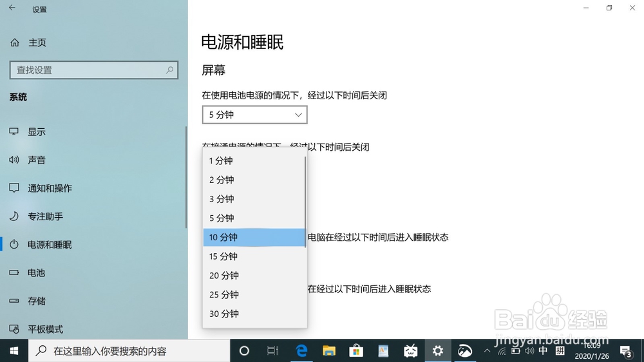The image size is (644, 362).
Task: Click the dropdown list scrollbar thumb
Action: click(305, 202)
